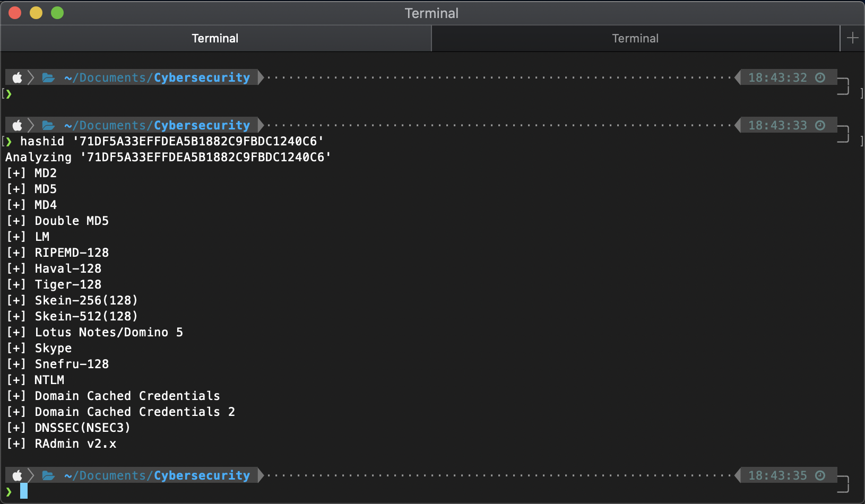Click the '[+] MD2' result
Viewport: 865px width, 504px height.
tap(32, 173)
